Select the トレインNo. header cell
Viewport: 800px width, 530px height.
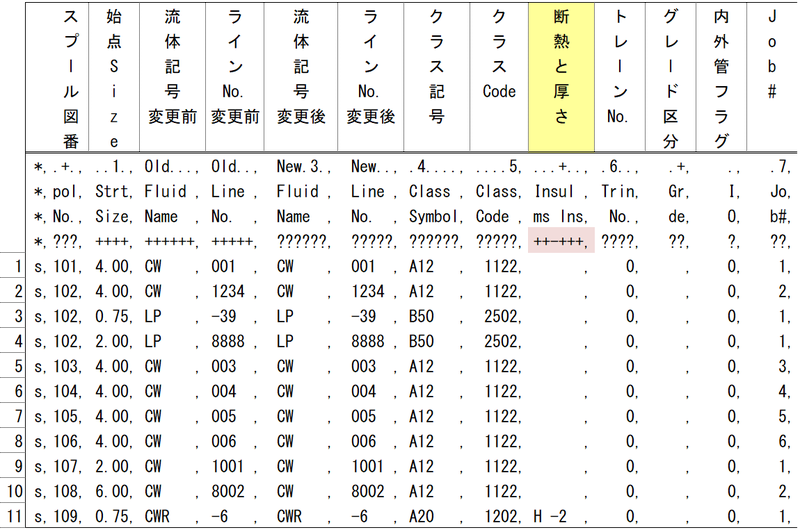click(623, 75)
